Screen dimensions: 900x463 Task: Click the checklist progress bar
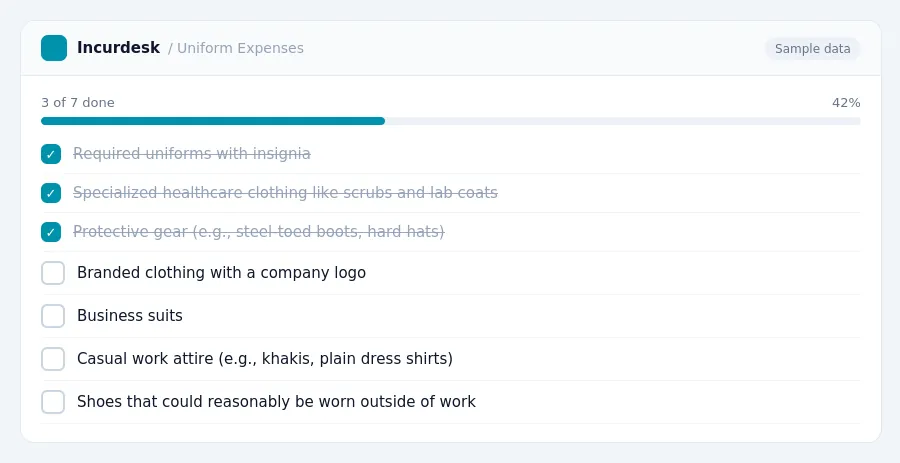[x=451, y=121]
